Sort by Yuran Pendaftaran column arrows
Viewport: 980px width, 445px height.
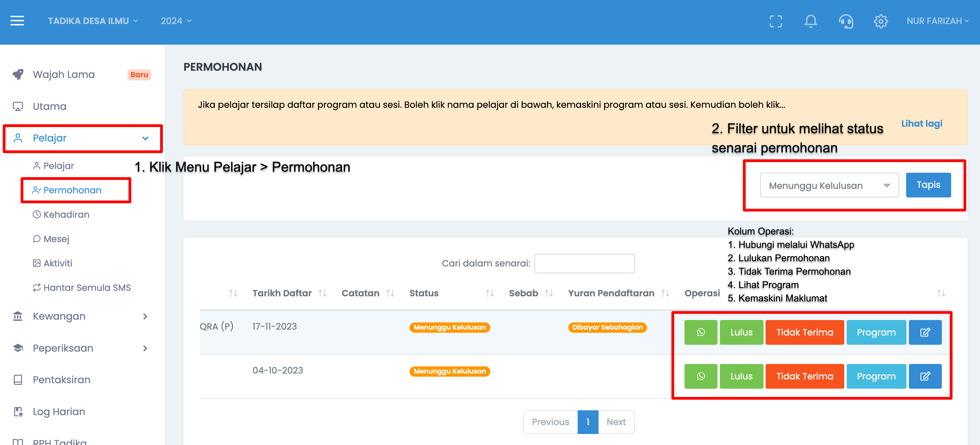click(665, 293)
